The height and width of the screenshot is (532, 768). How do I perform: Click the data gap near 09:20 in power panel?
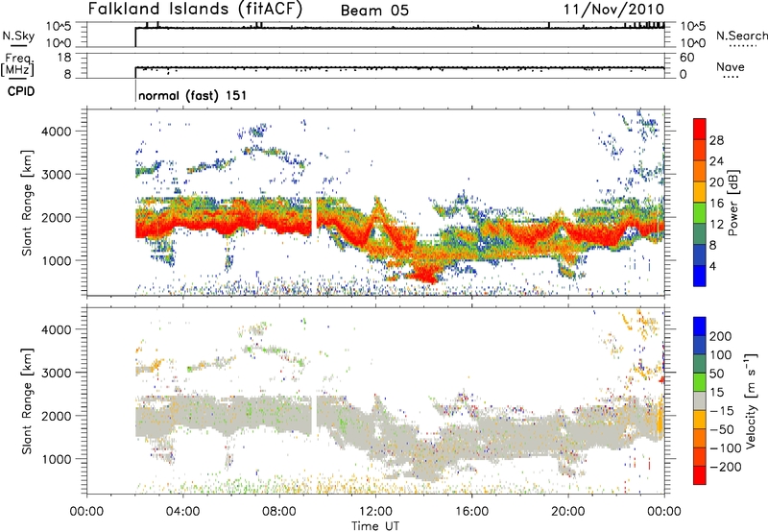pos(314,215)
